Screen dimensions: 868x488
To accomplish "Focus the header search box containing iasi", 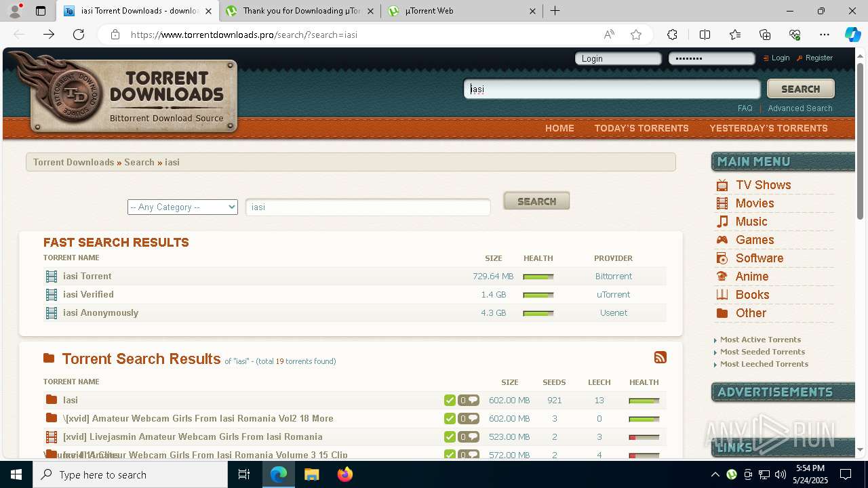I will [612, 89].
